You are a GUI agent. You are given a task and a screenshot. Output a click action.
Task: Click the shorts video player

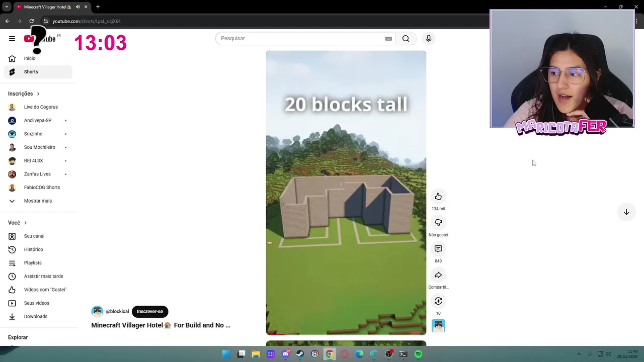click(346, 193)
